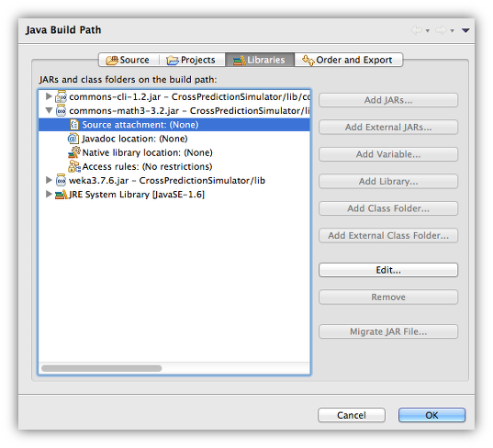The height and width of the screenshot is (448, 493).
Task: Select the Libraries tab
Action: point(260,60)
